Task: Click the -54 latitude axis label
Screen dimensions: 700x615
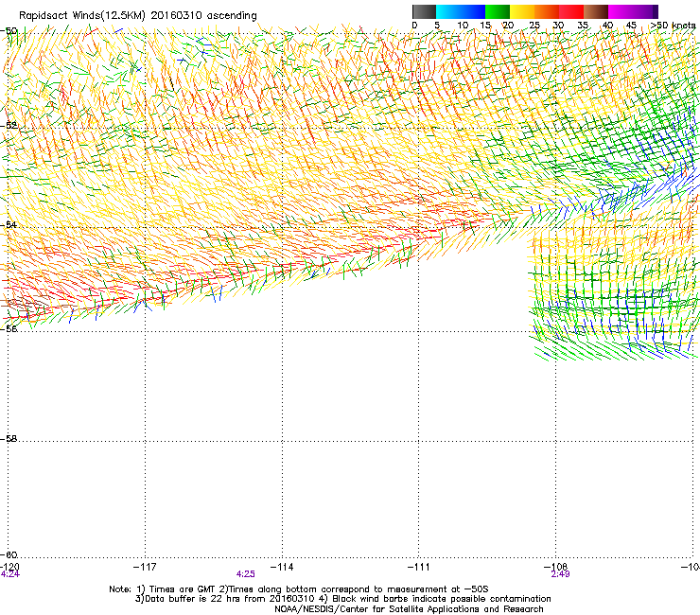Action: coord(9,224)
